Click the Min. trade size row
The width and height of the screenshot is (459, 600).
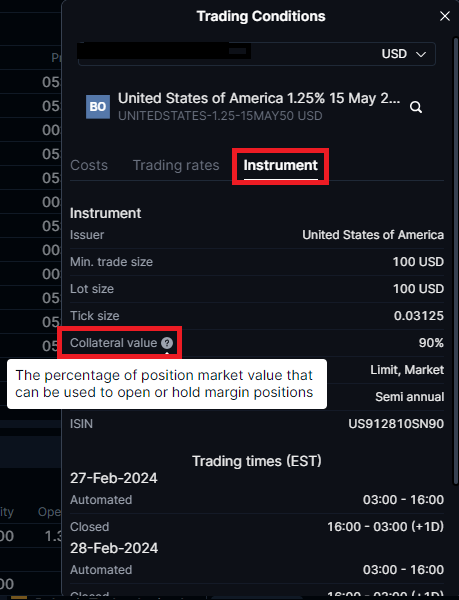click(257, 262)
